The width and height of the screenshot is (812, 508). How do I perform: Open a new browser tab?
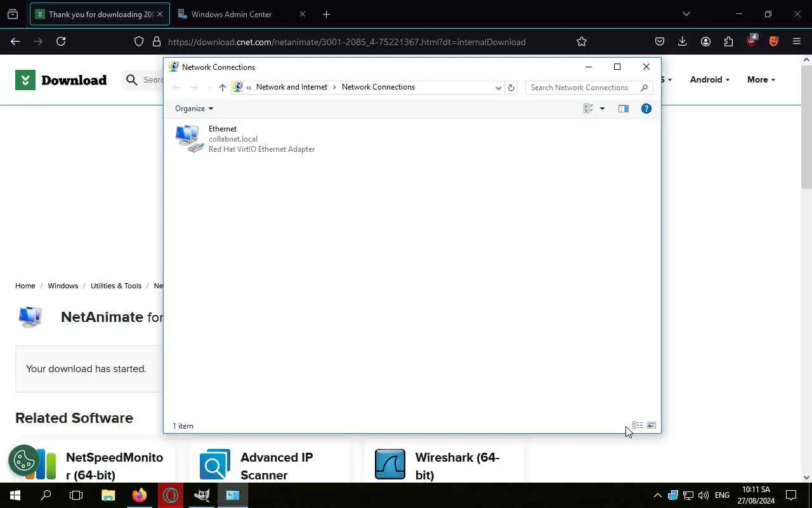(326, 14)
